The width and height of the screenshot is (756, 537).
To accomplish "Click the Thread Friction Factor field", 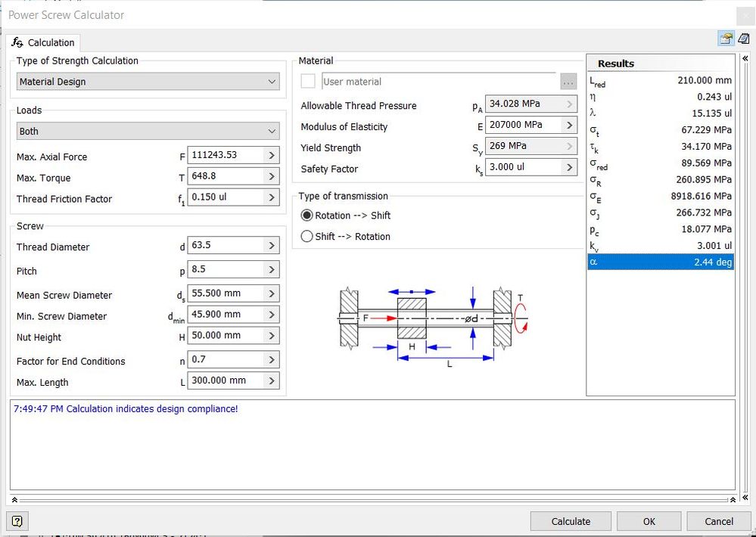I will click(x=226, y=197).
